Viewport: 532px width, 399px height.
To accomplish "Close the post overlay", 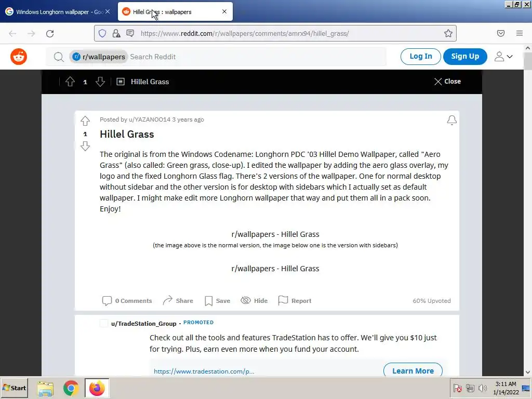I will [x=447, y=82].
